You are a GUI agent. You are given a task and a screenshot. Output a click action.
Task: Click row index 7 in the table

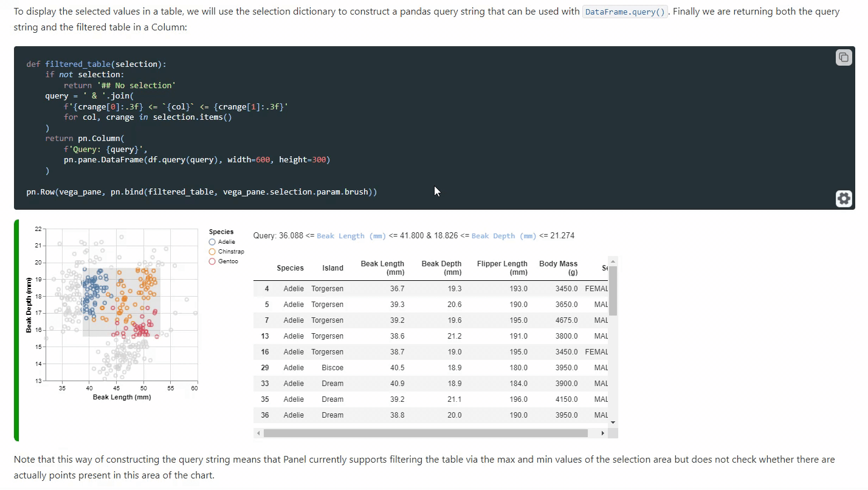267,320
